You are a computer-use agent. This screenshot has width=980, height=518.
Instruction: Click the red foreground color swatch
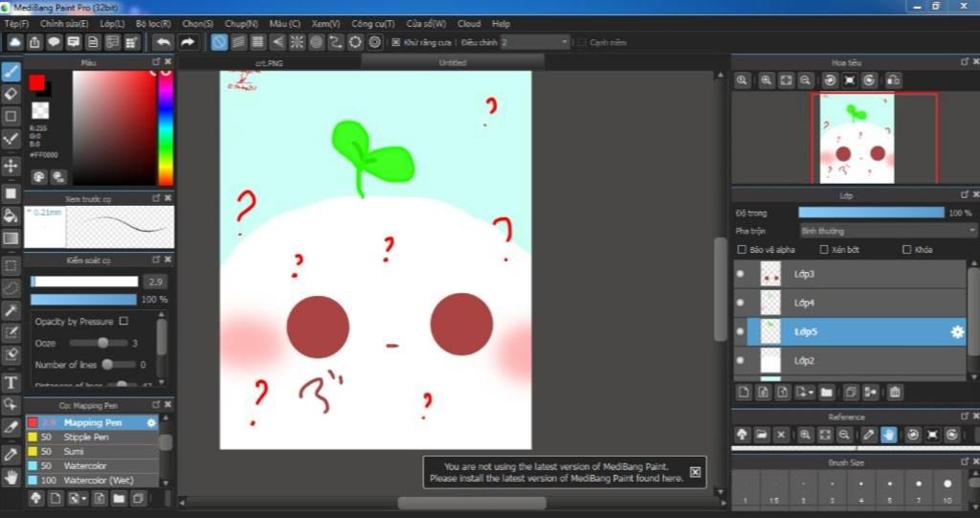click(x=37, y=82)
